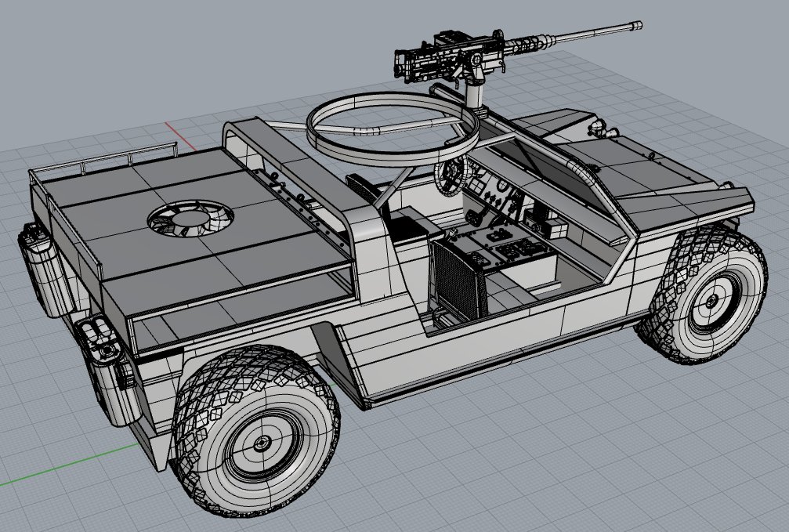The height and width of the screenshot is (532, 789).
Task: Select the small horn fittings on hood
Action: [x=603, y=129]
